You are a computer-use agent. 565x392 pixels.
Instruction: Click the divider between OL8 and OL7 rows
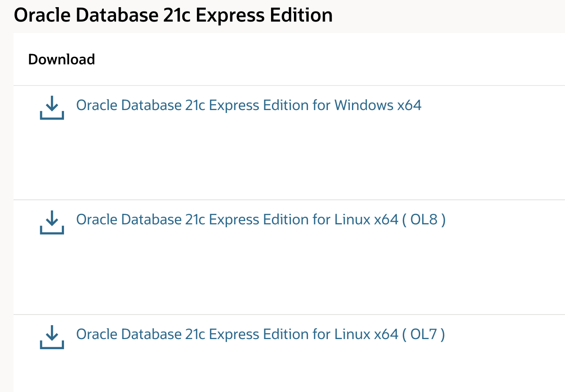[x=289, y=315]
